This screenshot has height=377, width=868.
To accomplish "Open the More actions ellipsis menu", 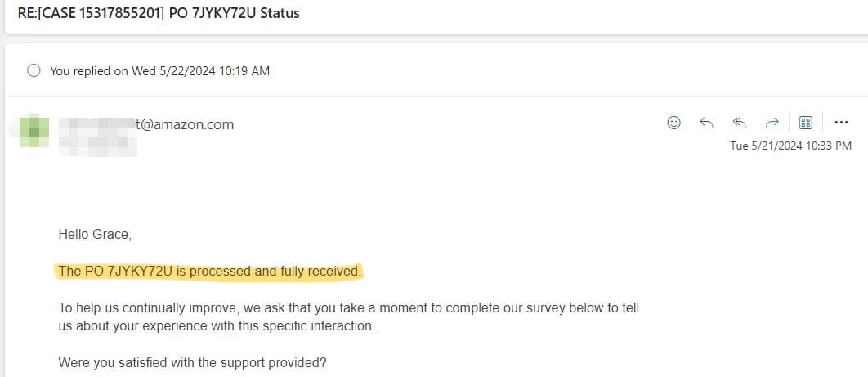I will point(841,123).
